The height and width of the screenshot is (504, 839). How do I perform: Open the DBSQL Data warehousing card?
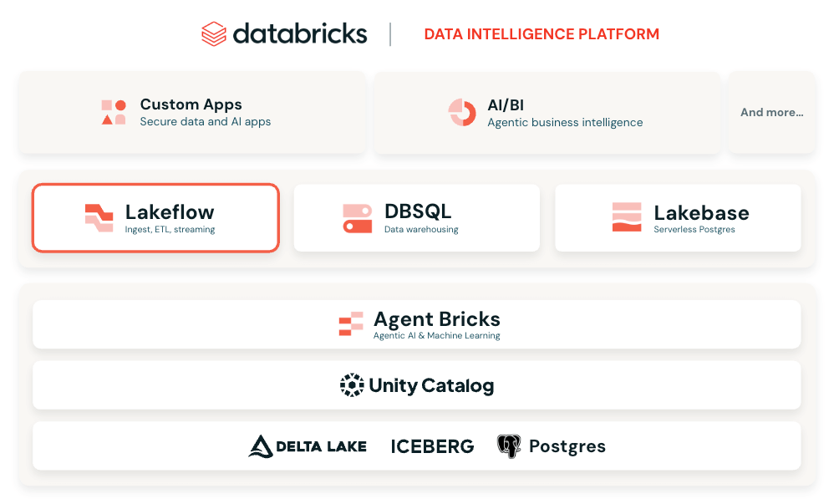[x=417, y=218]
